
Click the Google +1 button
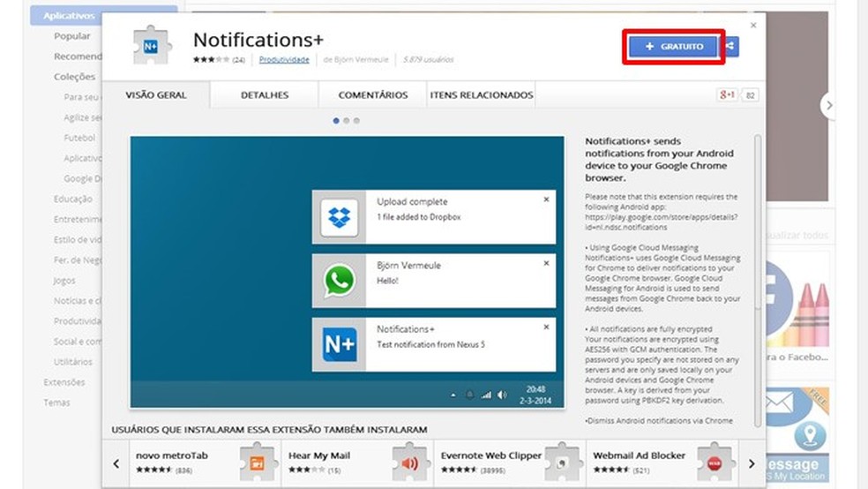pos(727,94)
